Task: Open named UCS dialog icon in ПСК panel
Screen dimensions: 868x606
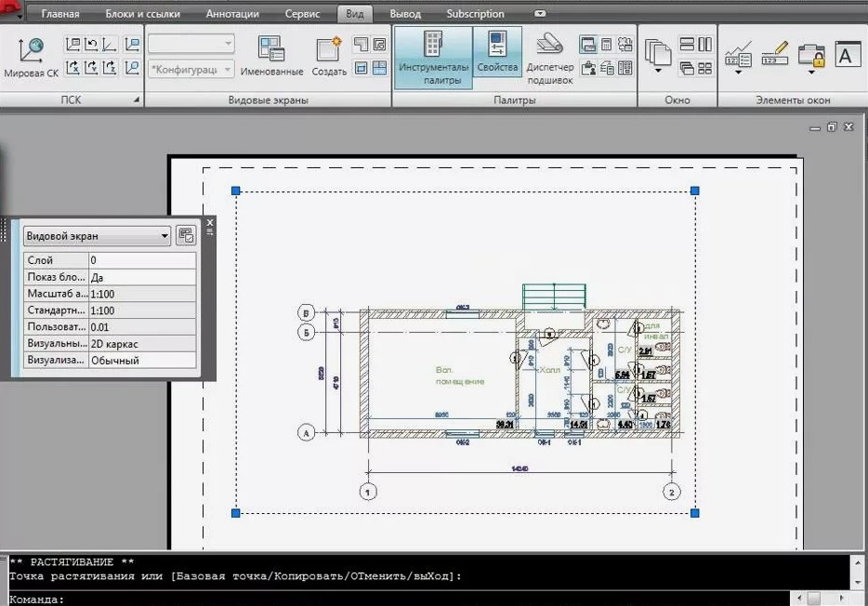Action: point(73,45)
